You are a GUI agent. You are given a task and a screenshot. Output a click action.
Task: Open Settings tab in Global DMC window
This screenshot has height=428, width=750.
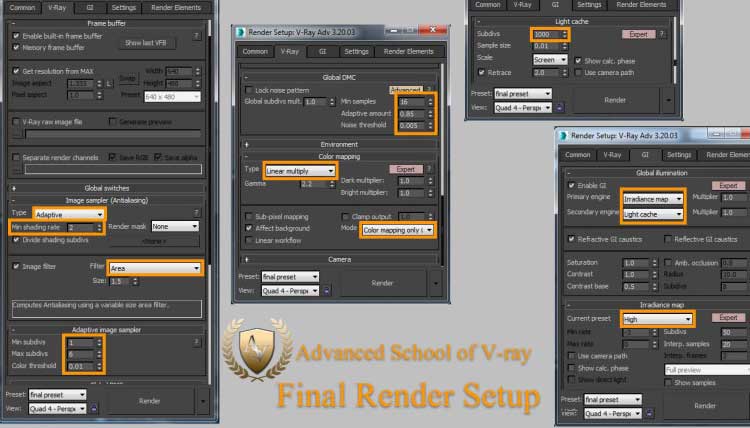click(x=356, y=51)
